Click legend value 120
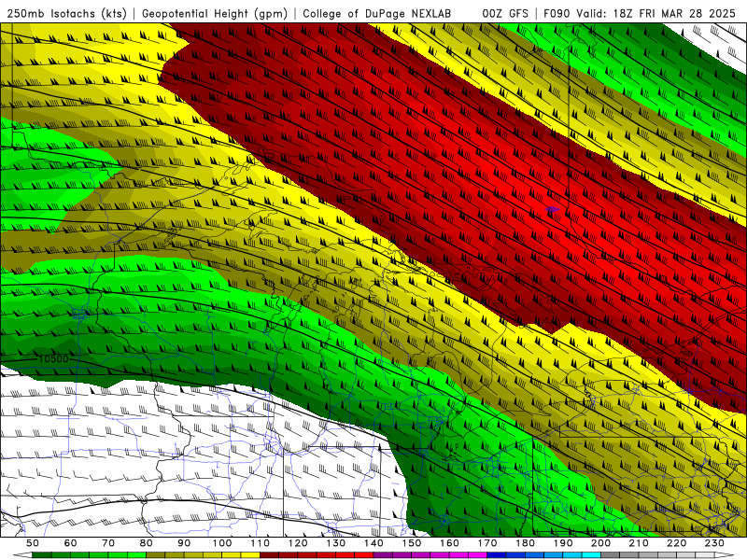Image resolution: width=747 pixels, height=560 pixels. click(298, 543)
